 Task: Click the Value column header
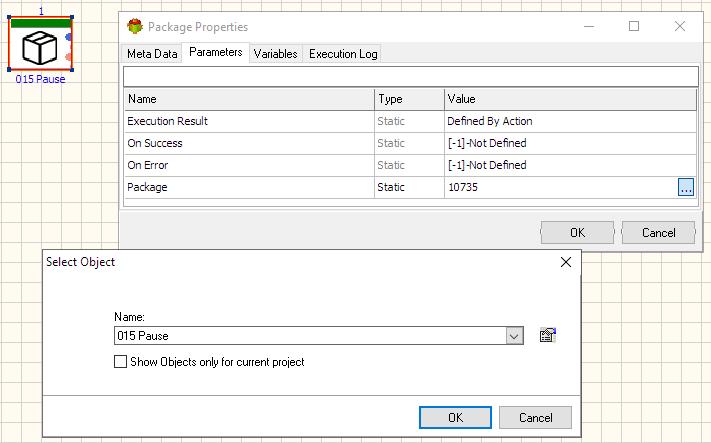(x=570, y=99)
